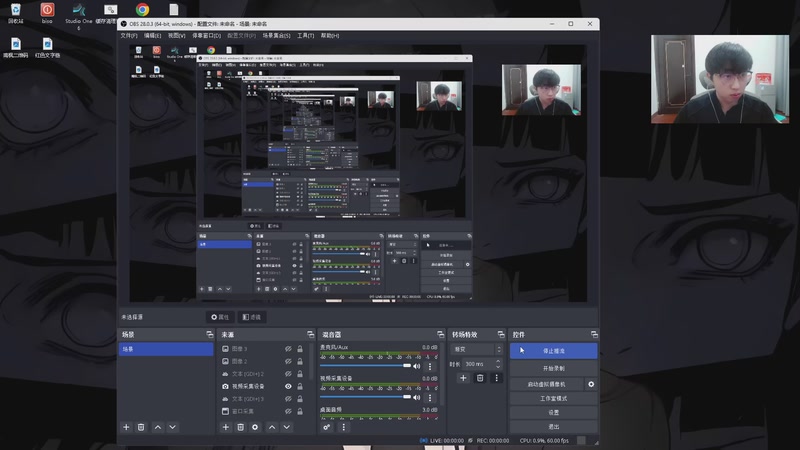This screenshot has width=800, height=450.
Task: Increase the 300 ms transition duration
Action: [x=498, y=361]
